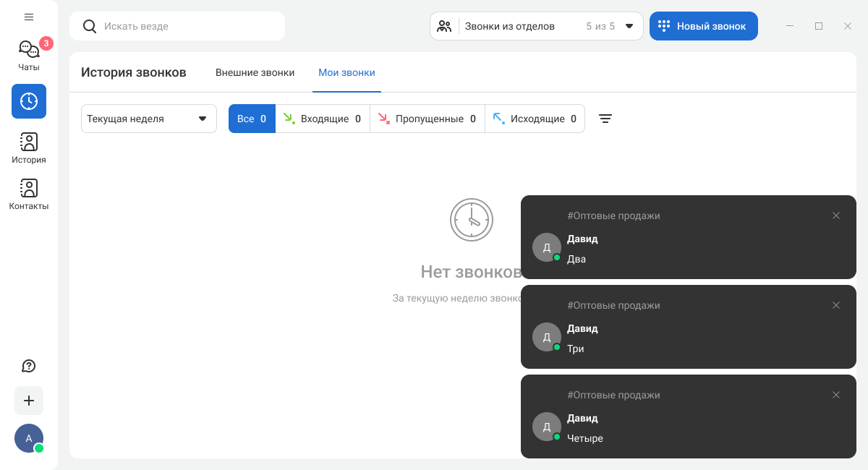868x470 pixels.
Task: Open the Контакты sidebar section
Action: tap(29, 194)
